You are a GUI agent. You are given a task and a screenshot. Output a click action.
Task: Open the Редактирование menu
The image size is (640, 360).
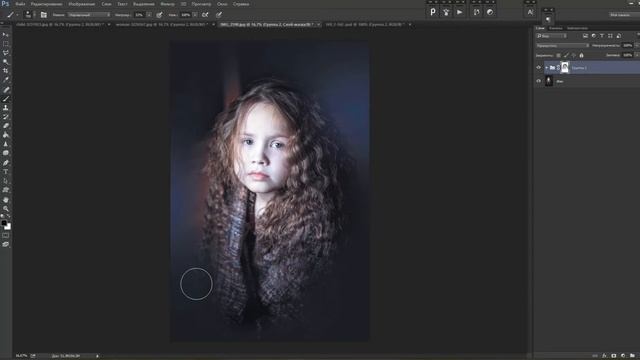[47, 4]
